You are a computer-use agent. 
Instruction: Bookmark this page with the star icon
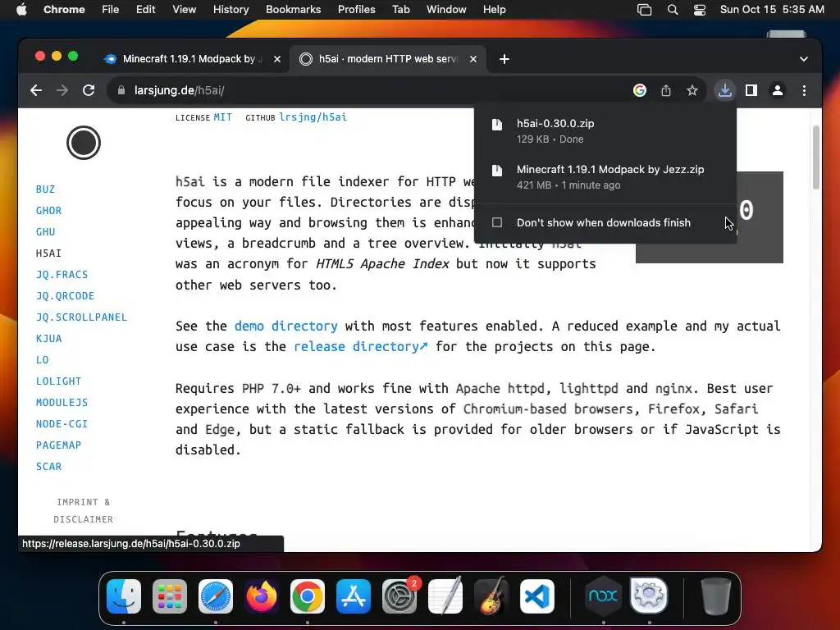coord(692,90)
